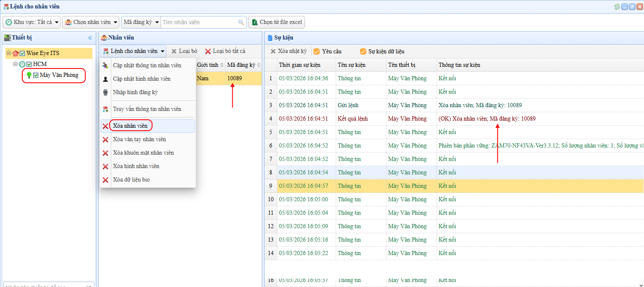The image size is (644, 287).
Task: Collapse the Thiết bị panel with chevron
Action: pos(90,38)
